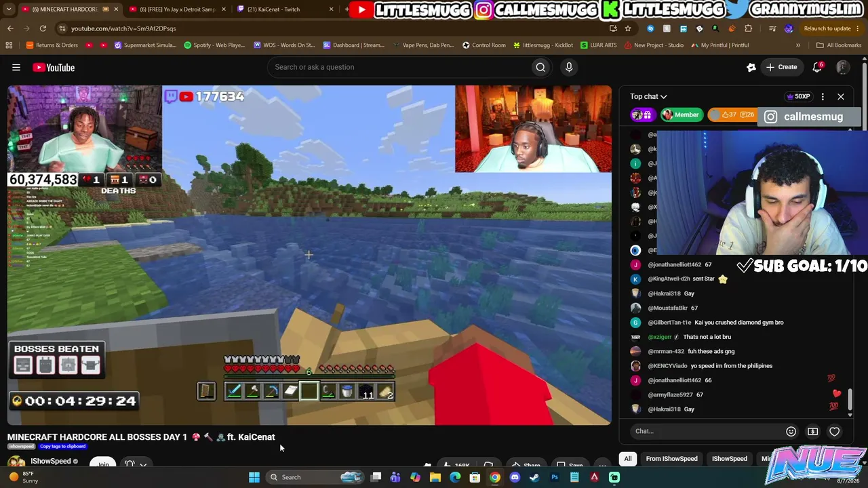868x488 pixels.
Task: Close the live chat panel
Action: coord(841,96)
